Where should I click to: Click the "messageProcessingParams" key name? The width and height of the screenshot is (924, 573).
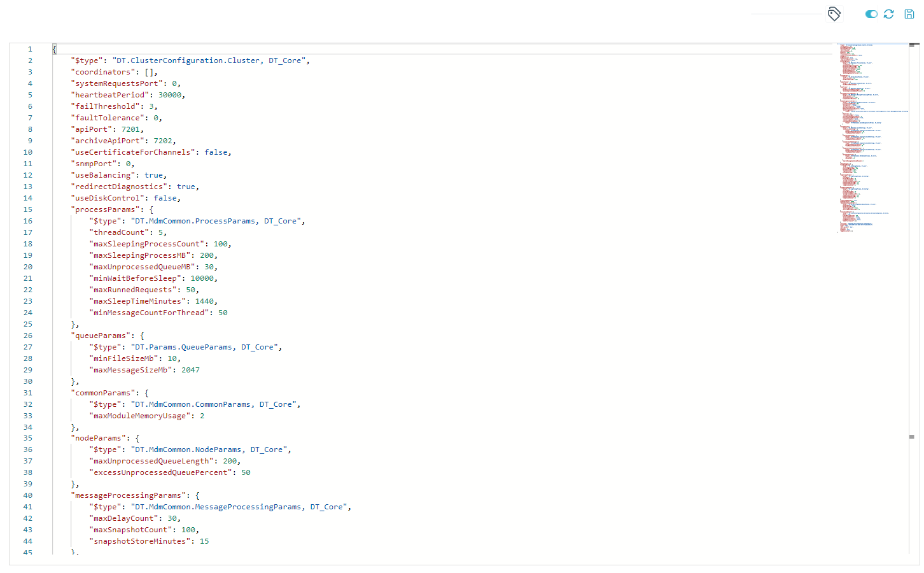[128, 495]
